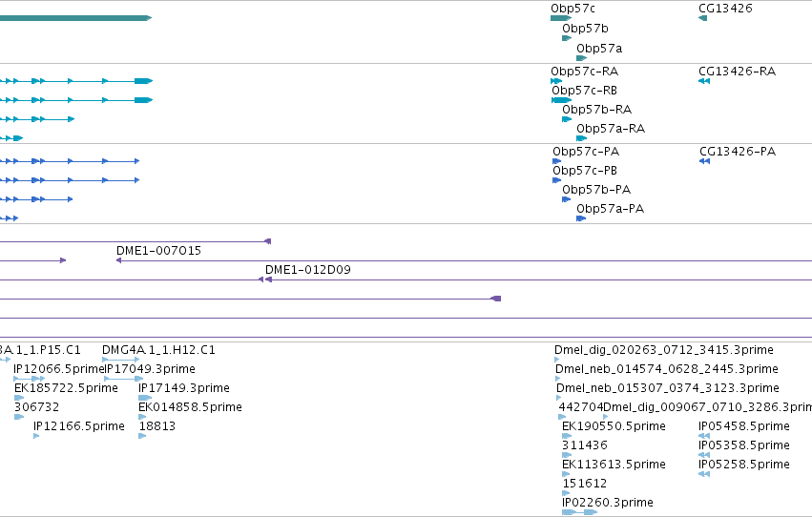Click the Obp57b gene glyph
The height and width of the screenshot is (517, 812).
(x=567, y=38)
